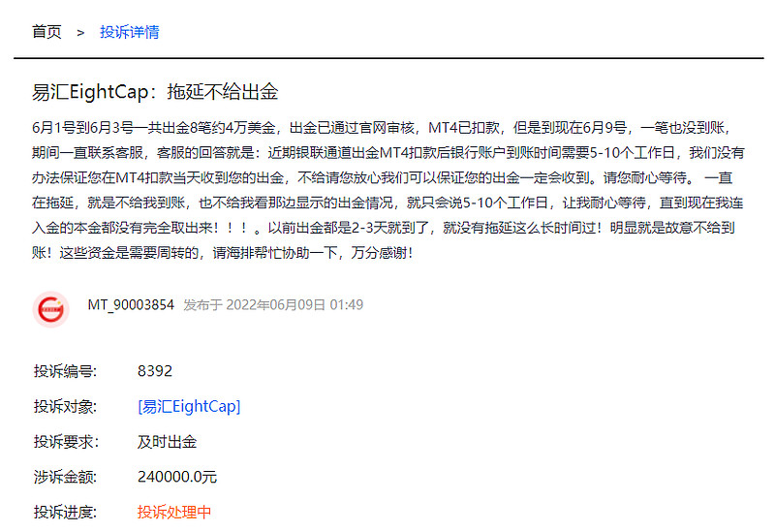Click the 投诉处理中 status text
Image resolution: width=775 pixels, height=532 pixels.
(x=174, y=513)
